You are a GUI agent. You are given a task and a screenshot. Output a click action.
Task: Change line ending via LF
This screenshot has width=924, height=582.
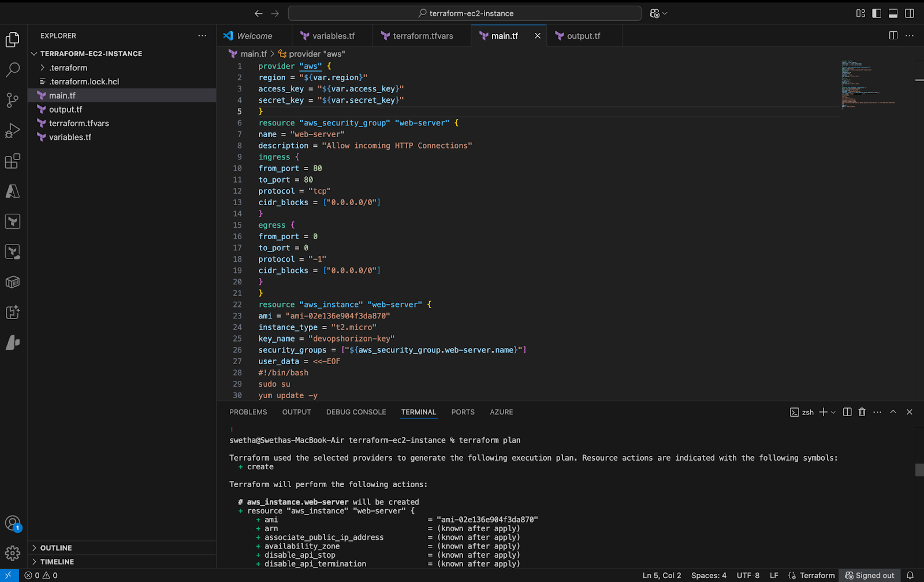[774, 575]
